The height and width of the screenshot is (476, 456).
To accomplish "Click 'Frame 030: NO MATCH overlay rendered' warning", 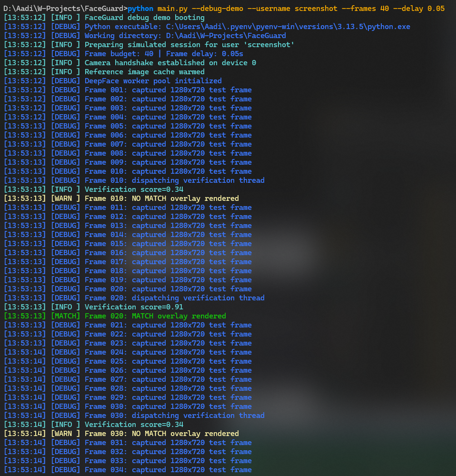I will point(121,434).
